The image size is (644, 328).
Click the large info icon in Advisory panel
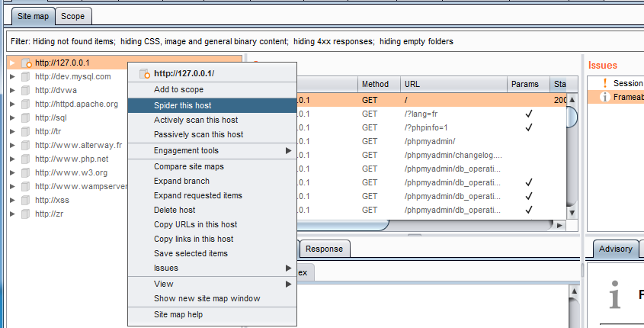[x=614, y=294]
